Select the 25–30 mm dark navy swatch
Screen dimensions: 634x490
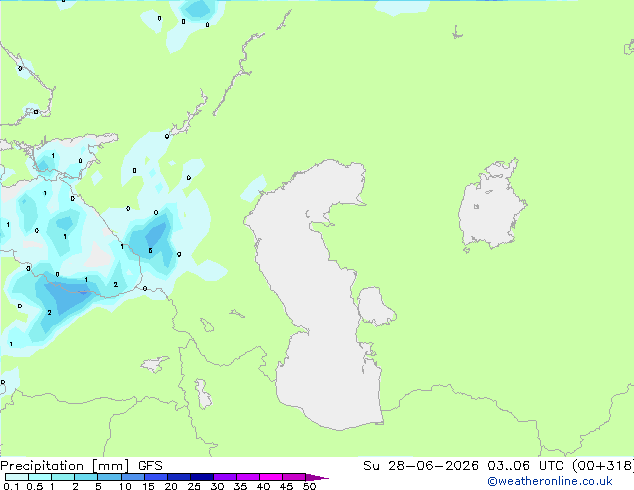[x=201, y=477]
